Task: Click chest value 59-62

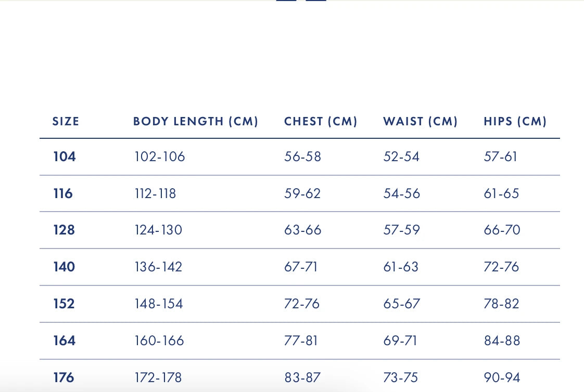Action: coord(302,193)
